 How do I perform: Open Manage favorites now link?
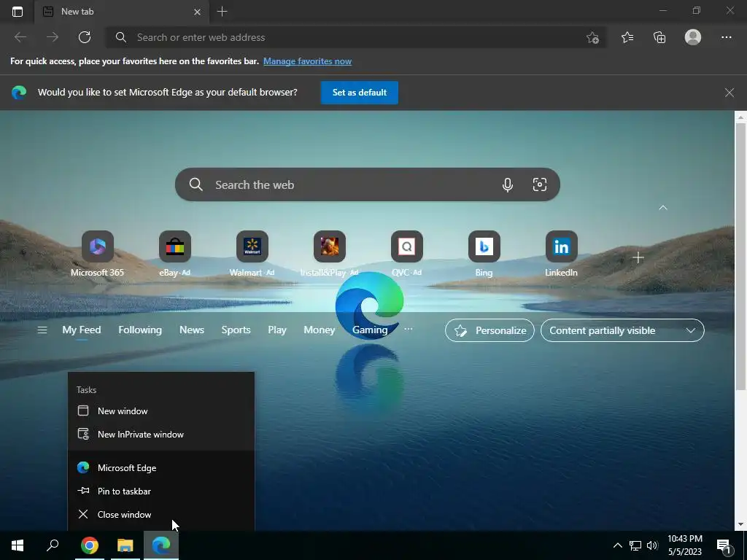point(307,61)
